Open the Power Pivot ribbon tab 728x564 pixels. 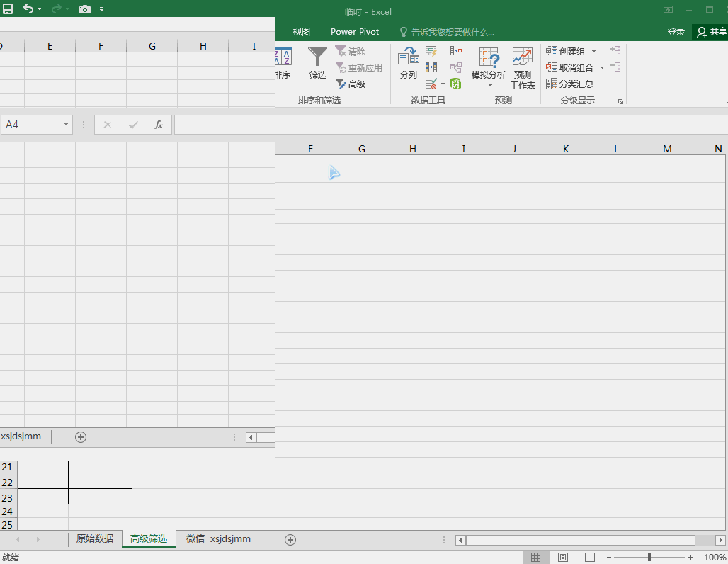coord(355,32)
